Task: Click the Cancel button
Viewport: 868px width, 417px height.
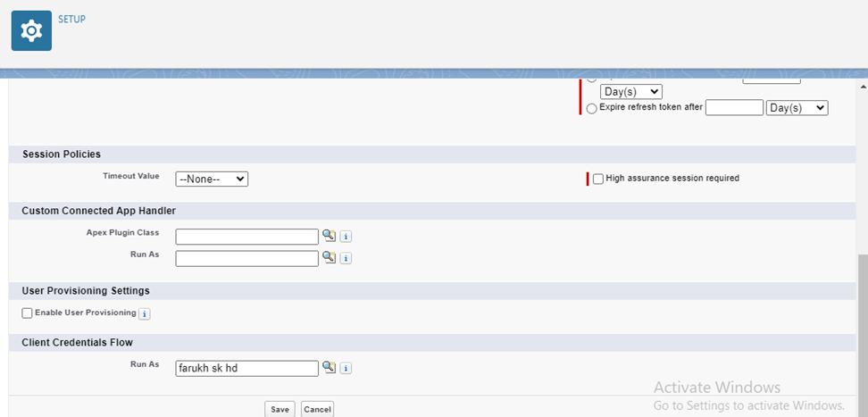Action: point(317,409)
